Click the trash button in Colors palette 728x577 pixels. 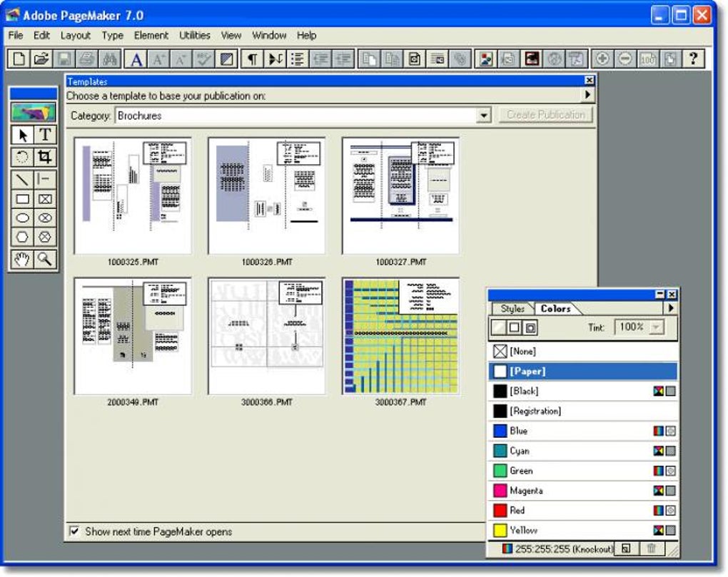(652, 548)
